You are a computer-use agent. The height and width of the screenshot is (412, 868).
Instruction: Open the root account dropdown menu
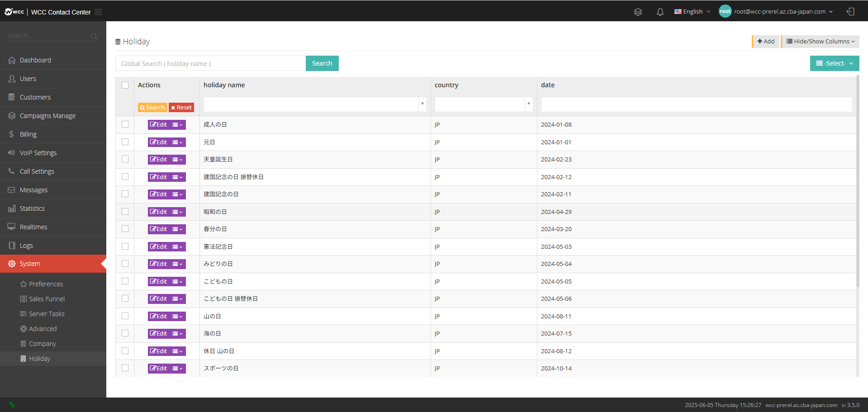pos(783,12)
